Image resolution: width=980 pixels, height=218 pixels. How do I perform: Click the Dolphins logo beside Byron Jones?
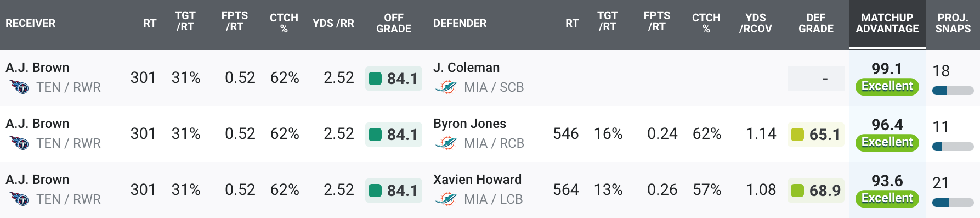point(446,143)
